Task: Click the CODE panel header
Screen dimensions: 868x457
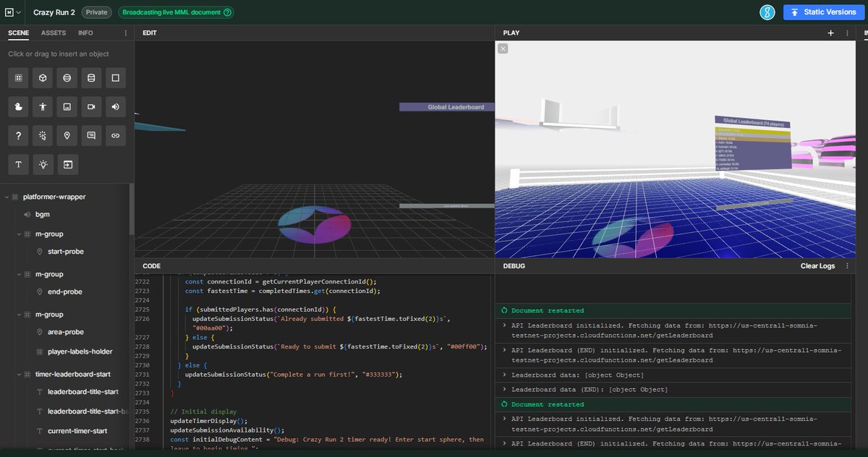Action: [152, 266]
